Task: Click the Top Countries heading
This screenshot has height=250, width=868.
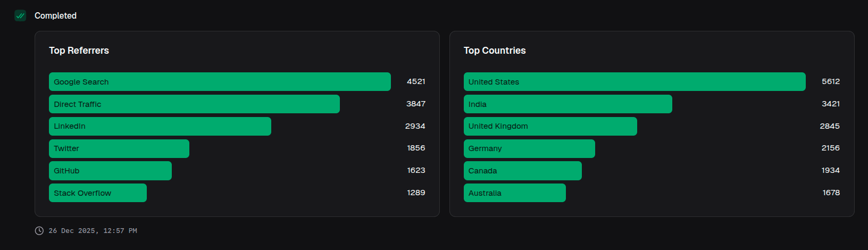Action: [x=495, y=51]
